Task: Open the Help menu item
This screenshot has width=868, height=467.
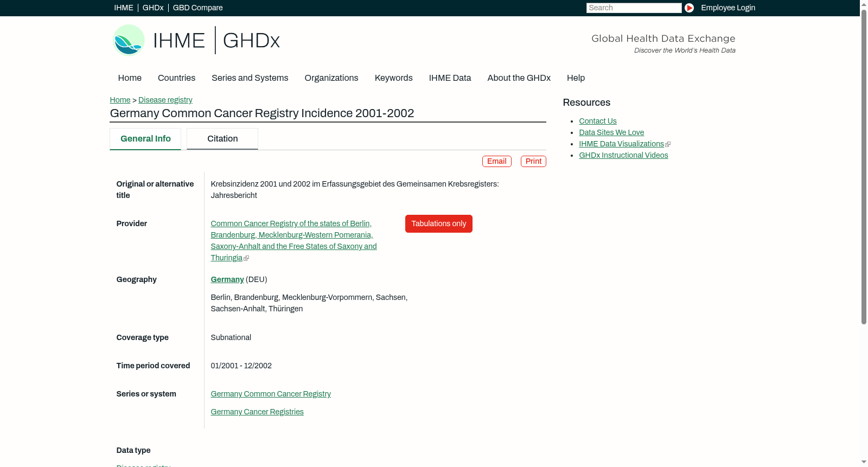Action: pos(576,78)
